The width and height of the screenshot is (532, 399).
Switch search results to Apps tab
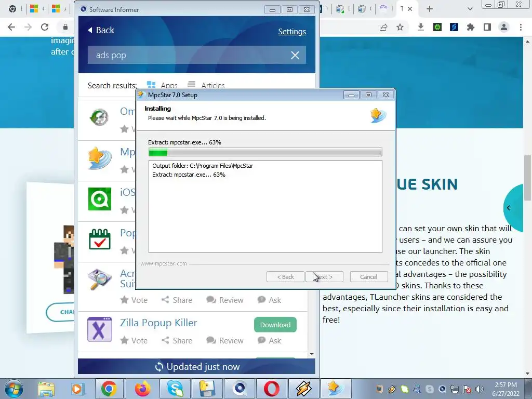pos(162,85)
